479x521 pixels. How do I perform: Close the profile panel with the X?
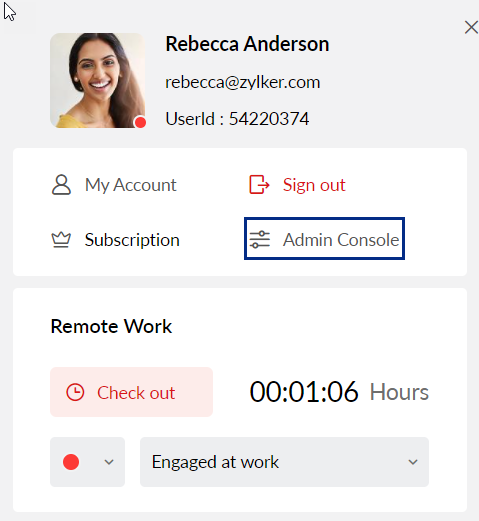pyautogui.click(x=471, y=27)
